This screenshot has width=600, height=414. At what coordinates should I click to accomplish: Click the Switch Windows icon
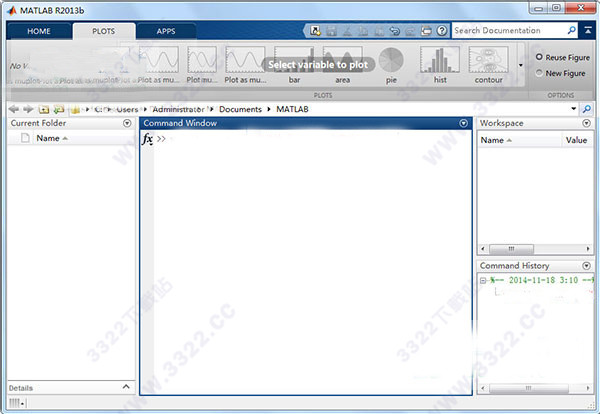click(426, 31)
